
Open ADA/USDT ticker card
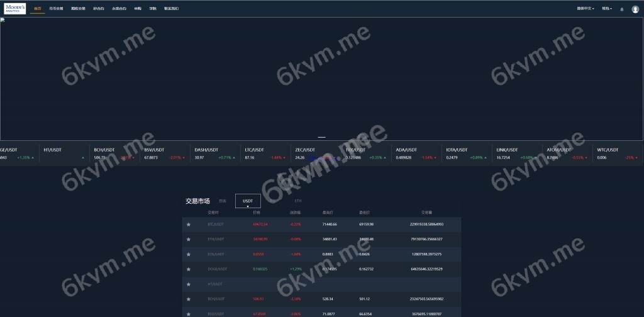pos(416,153)
